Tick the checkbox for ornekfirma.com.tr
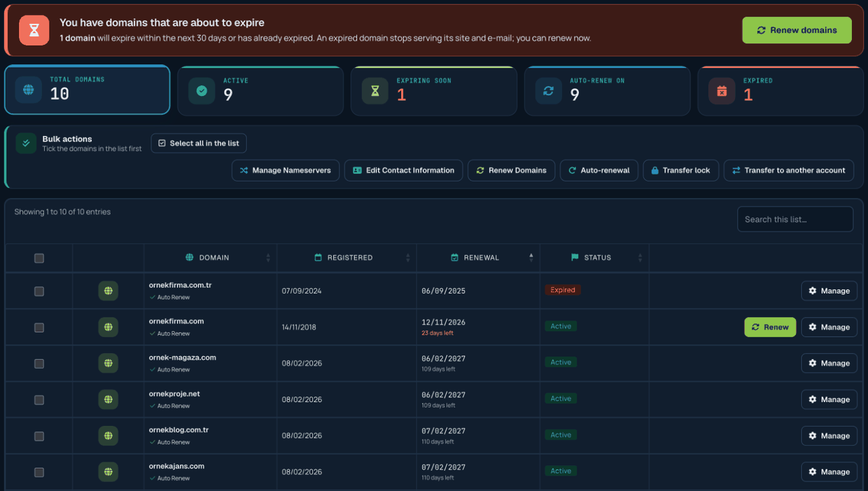 (39, 291)
